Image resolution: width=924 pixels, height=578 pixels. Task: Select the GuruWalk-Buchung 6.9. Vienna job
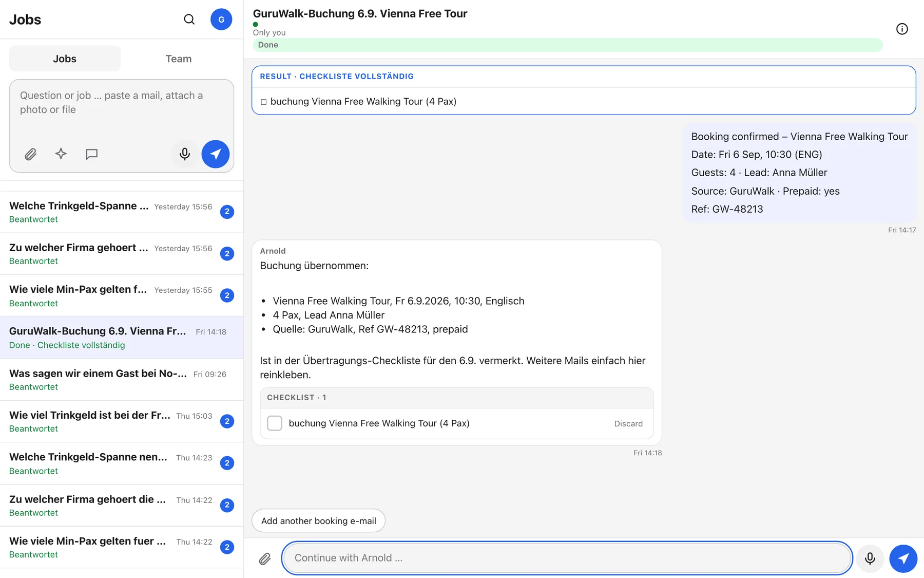click(122, 338)
